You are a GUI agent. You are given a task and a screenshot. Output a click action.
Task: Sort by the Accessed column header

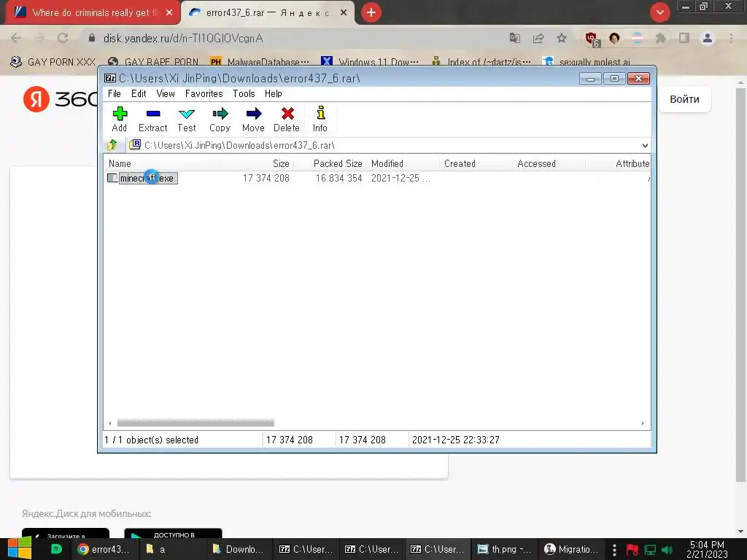point(549,163)
